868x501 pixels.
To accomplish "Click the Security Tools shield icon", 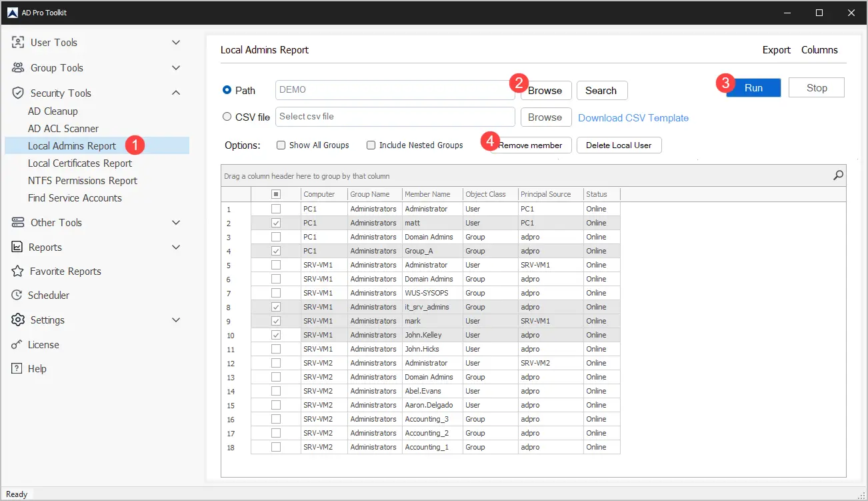I will click(18, 93).
